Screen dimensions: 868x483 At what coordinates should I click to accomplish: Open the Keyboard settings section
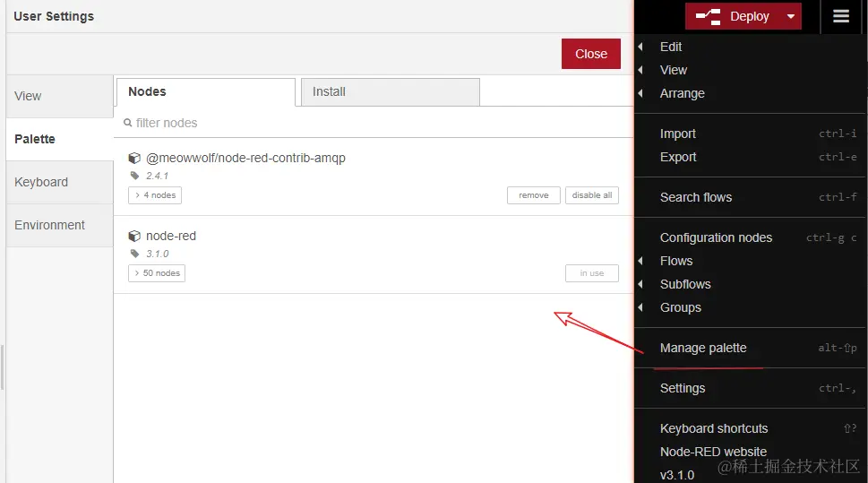(x=60, y=182)
